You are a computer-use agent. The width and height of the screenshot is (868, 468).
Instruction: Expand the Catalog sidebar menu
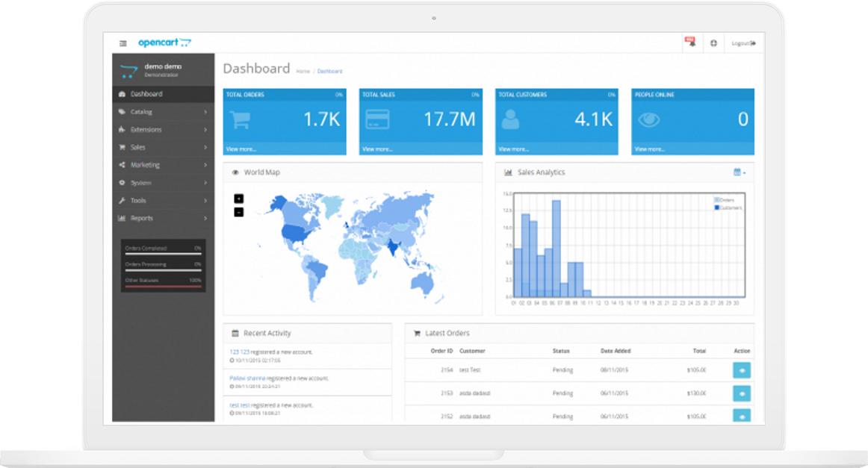(163, 112)
